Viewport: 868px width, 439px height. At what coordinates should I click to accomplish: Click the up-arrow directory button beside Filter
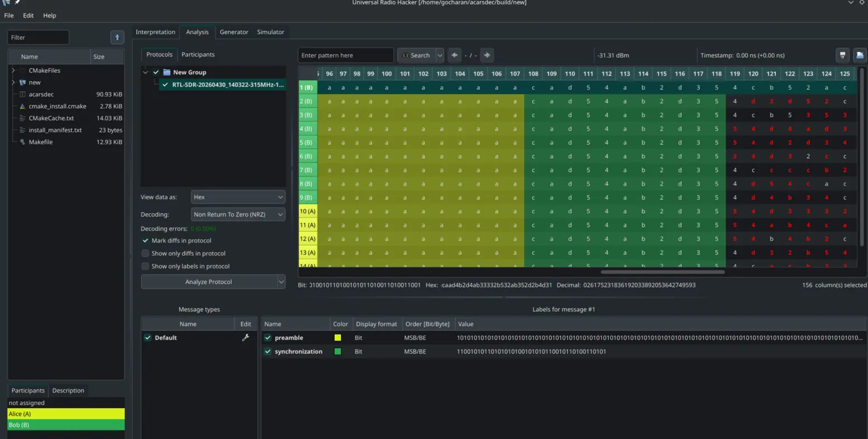coord(117,38)
